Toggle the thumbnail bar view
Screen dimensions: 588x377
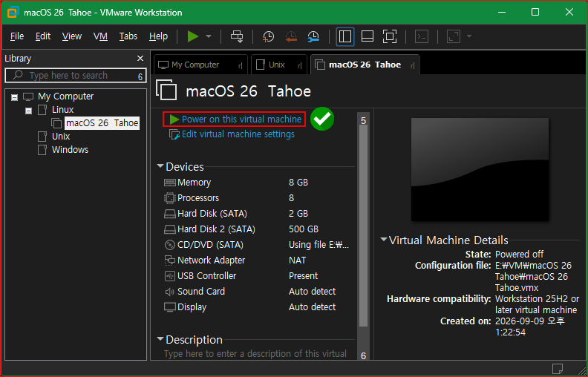point(367,36)
